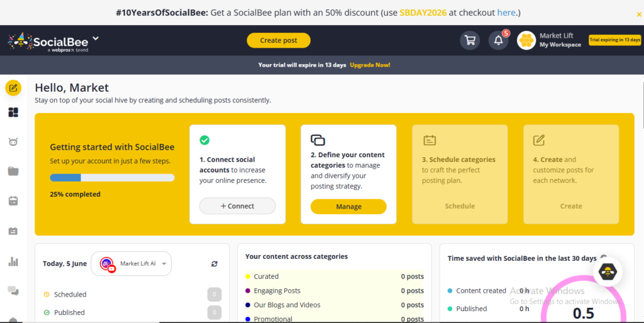The width and height of the screenshot is (644, 323).
Task: Open the analytics bar chart sidebar icon
Action: coord(13,261)
